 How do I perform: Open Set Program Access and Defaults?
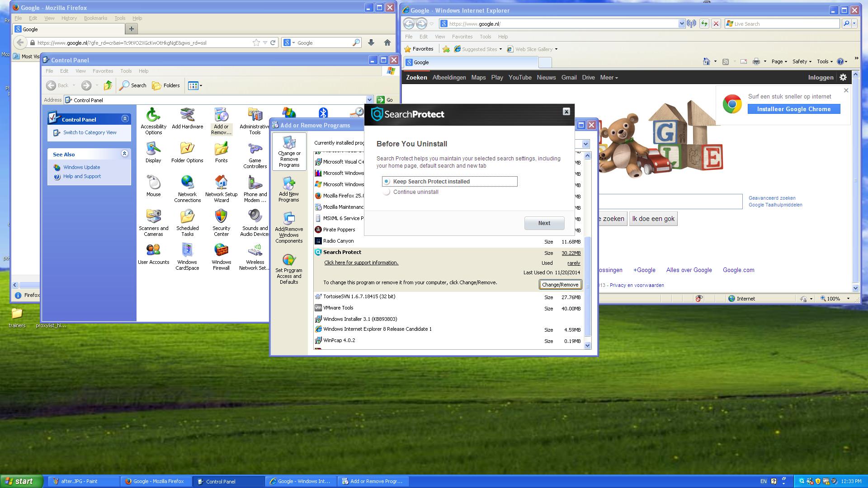click(x=289, y=268)
